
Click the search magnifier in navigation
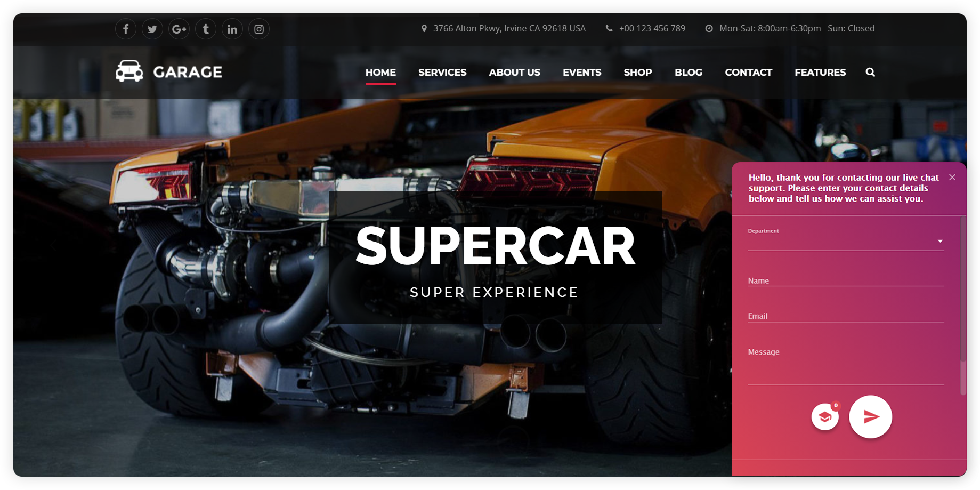tap(870, 72)
